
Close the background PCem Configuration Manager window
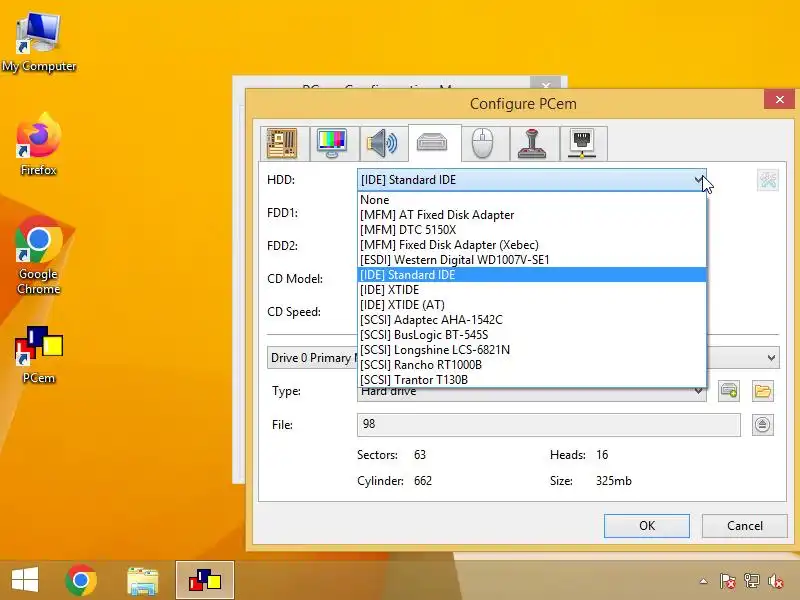pyautogui.click(x=546, y=84)
